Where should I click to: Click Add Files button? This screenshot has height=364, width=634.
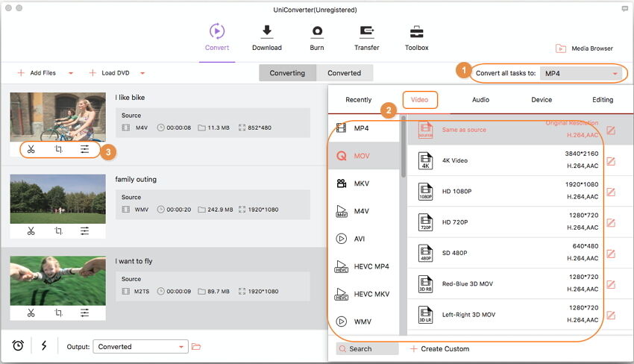[x=37, y=73]
